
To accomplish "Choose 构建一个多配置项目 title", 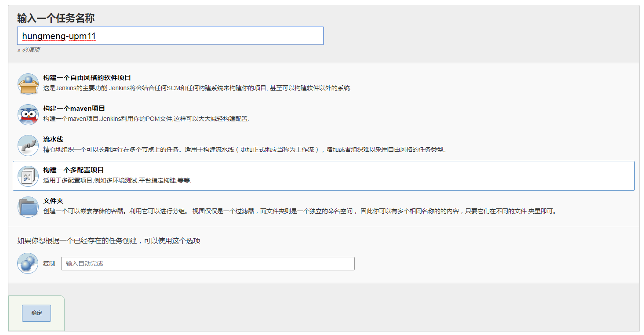I will click(73, 170).
